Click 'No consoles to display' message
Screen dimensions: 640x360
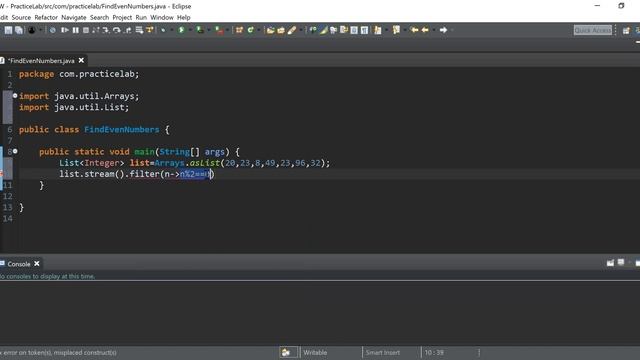tap(47, 276)
